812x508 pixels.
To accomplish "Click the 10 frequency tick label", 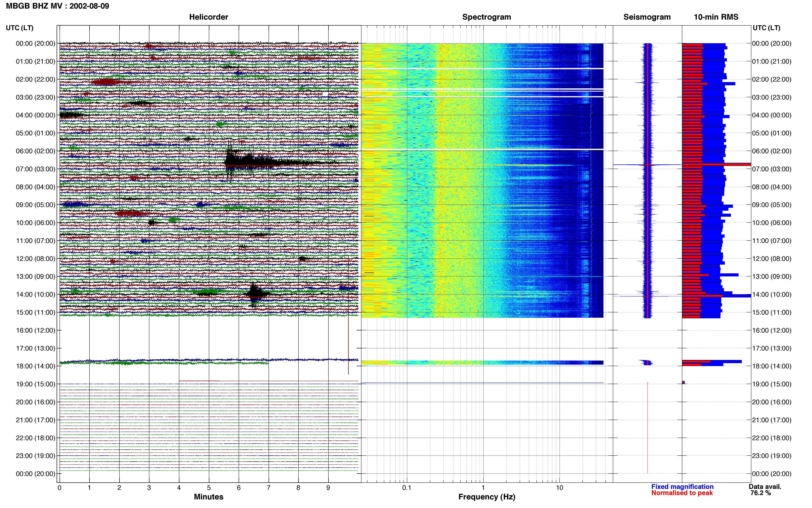I will pos(559,487).
